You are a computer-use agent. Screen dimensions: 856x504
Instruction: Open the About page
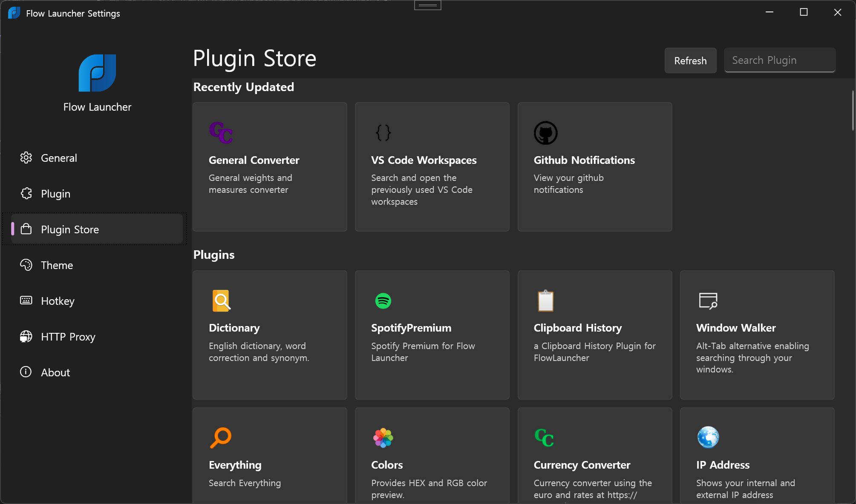click(55, 372)
